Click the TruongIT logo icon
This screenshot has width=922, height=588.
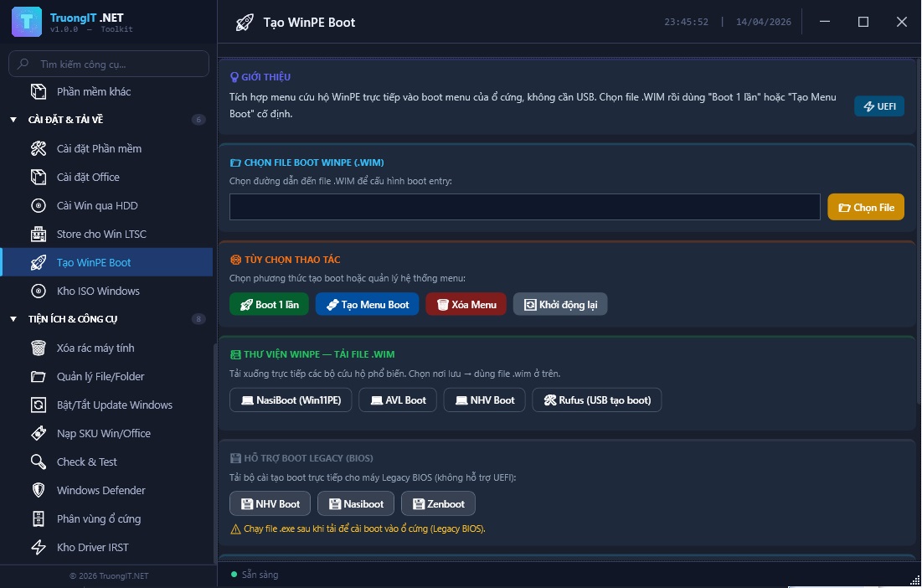coord(27,22)
